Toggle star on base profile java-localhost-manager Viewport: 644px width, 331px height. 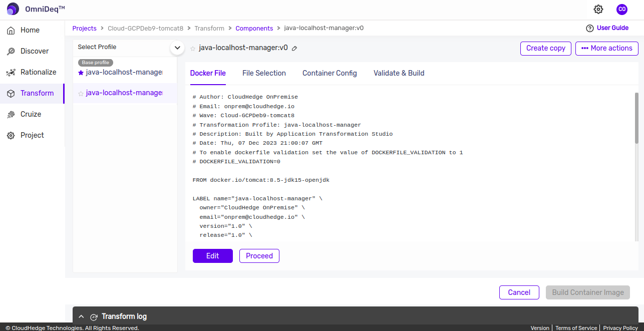tap(81, 73)
